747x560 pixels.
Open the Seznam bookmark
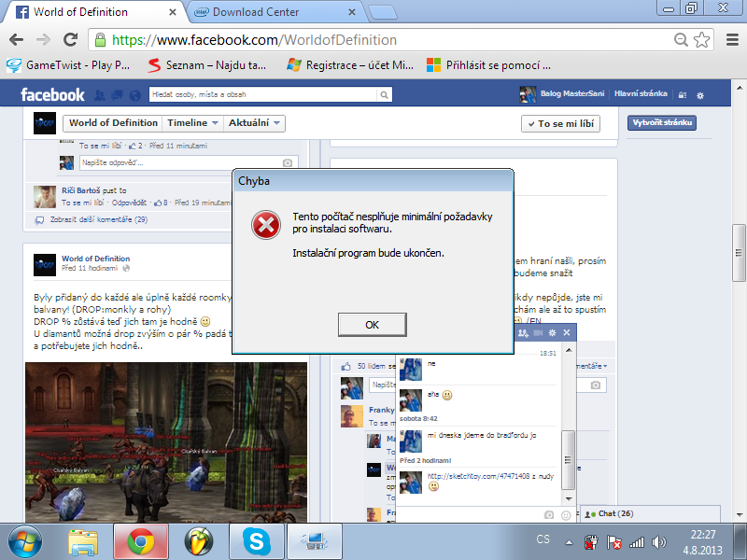(206, 65)
